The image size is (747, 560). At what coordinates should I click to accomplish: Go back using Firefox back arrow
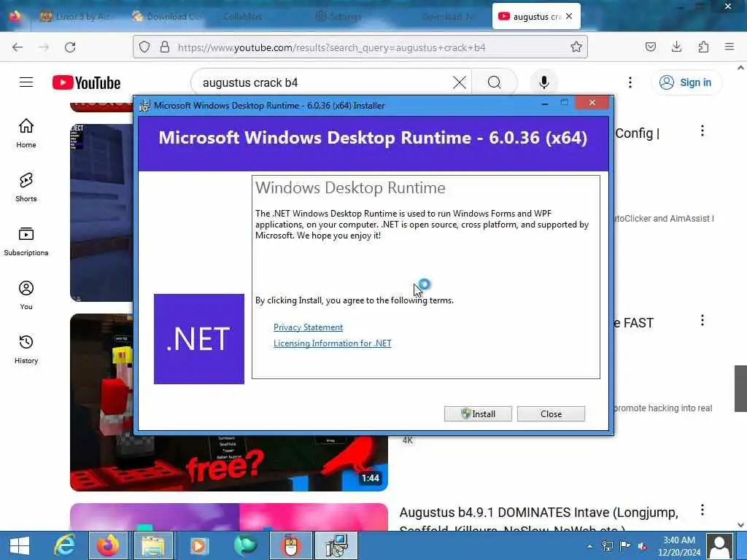pos(18,47)
